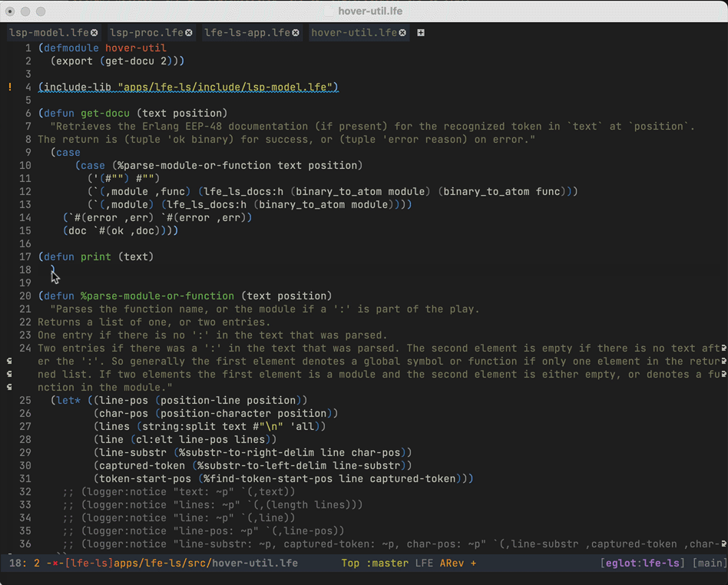This screenshot has height=585, width=728.
Task: Click string:split on line 27
Action: 178,426
